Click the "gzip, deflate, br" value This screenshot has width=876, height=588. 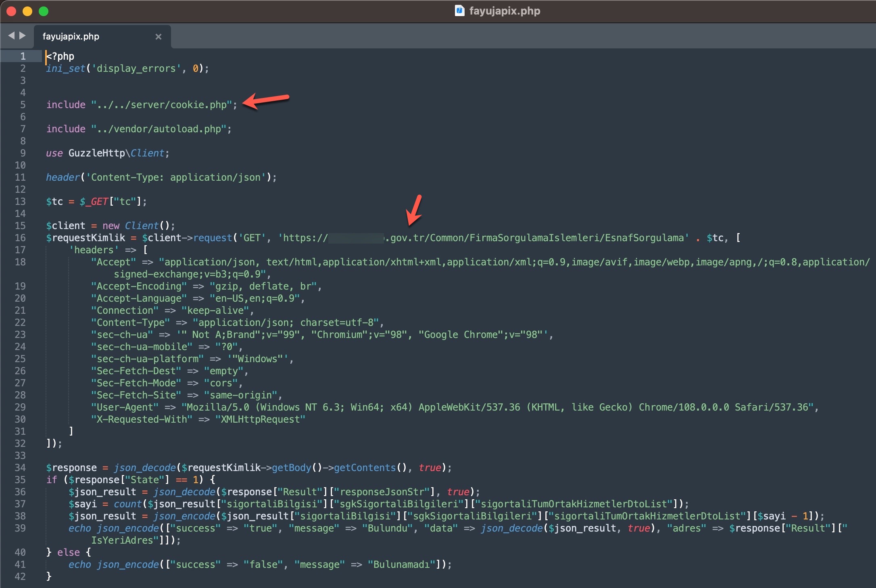click(263, 286)
